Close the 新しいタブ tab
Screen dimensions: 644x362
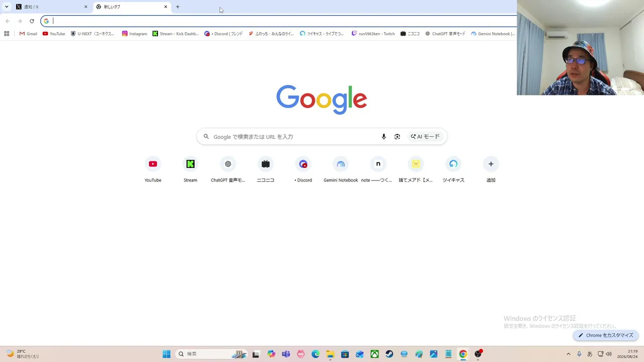pos(166,7)
